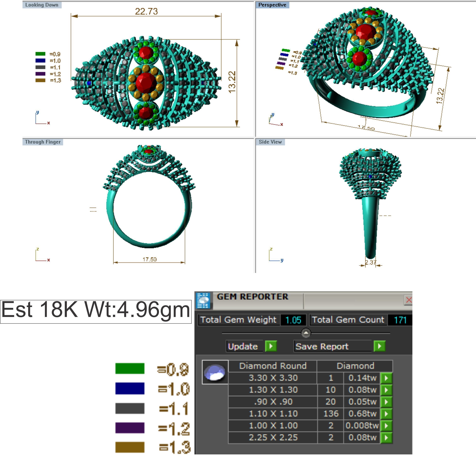This screenshot has width=476, height=457.
Task: Activate the Looking Down viewport tab
Action: pyautogui.click(x=42, y=5)
